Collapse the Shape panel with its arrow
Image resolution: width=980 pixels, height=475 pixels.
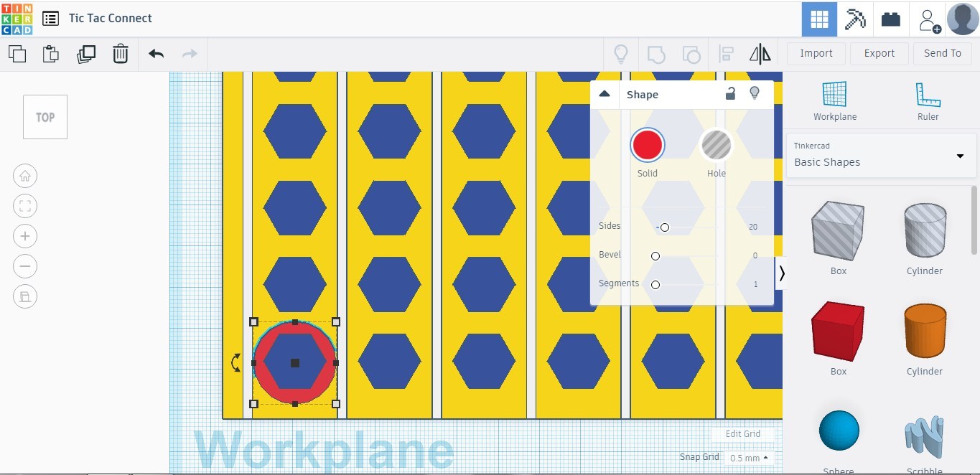click(x=605, y=93)
